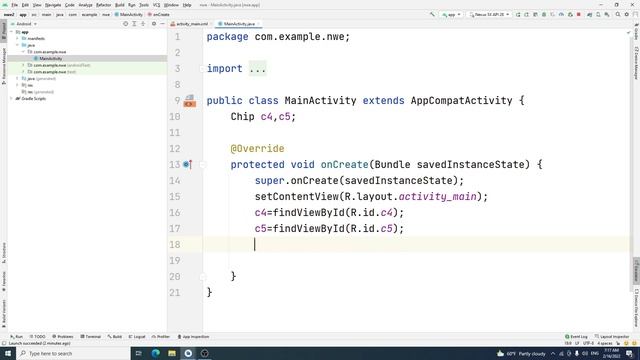Open the Terminal tool window
Image resolution: width=640 pixels, height=360 pixels.
[91, 337]
